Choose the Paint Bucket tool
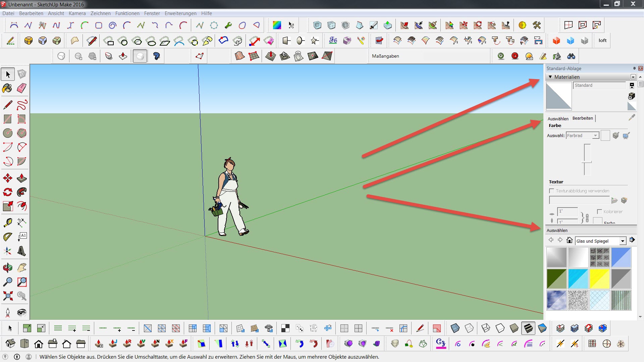644x362 pixels. (x=7, y=88)
